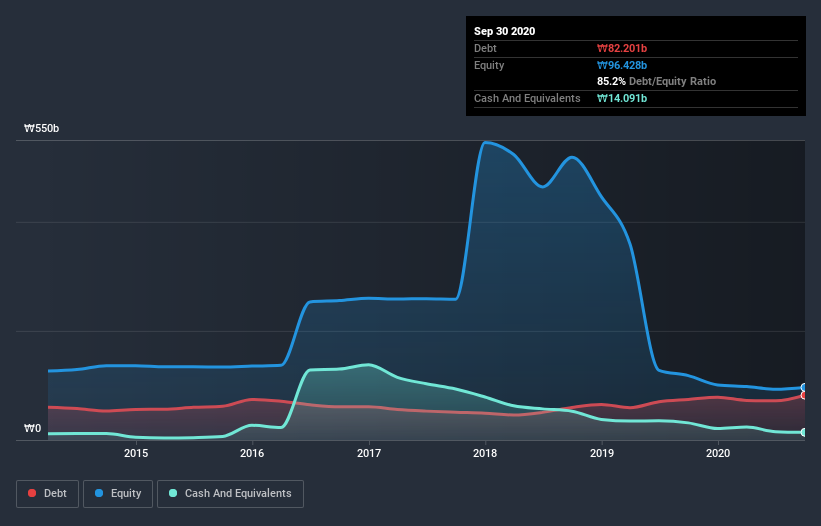Click the ₩550b y-axis label
This screenshot has width=821, height=526.
[42, 129]
